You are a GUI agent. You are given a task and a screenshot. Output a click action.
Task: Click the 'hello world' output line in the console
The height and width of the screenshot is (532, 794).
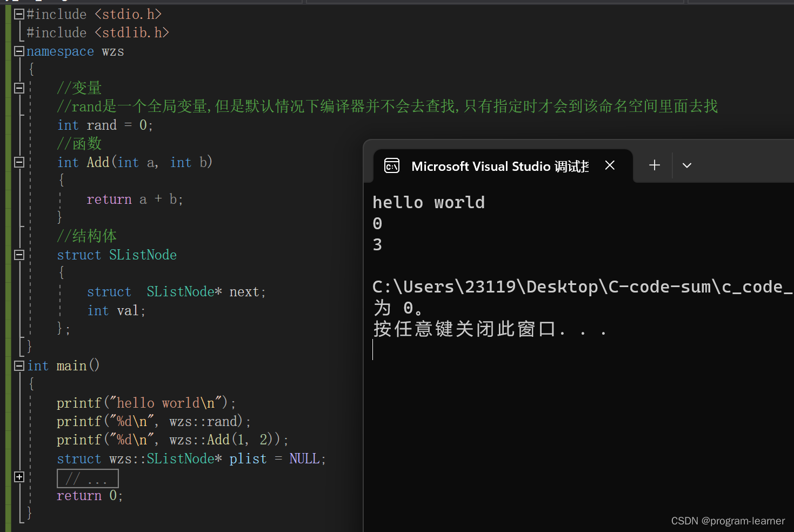tap(429, 203)
